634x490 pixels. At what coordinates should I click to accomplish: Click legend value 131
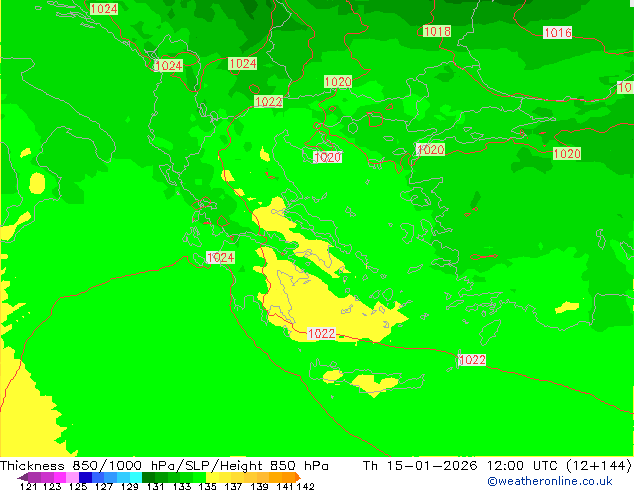point(156,486)
